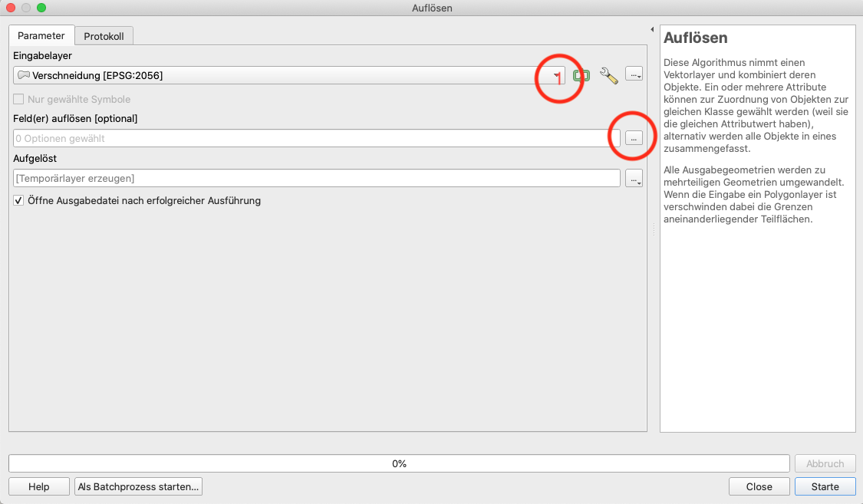Viewport: 863px width, 504px height.
Task: Click the Close button at bottom right
Action: (759, 486)
